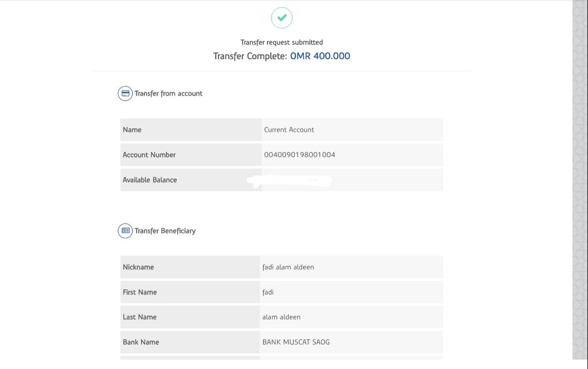
Task: Click the redacted available balance value
Action: (x=290, y=181)
